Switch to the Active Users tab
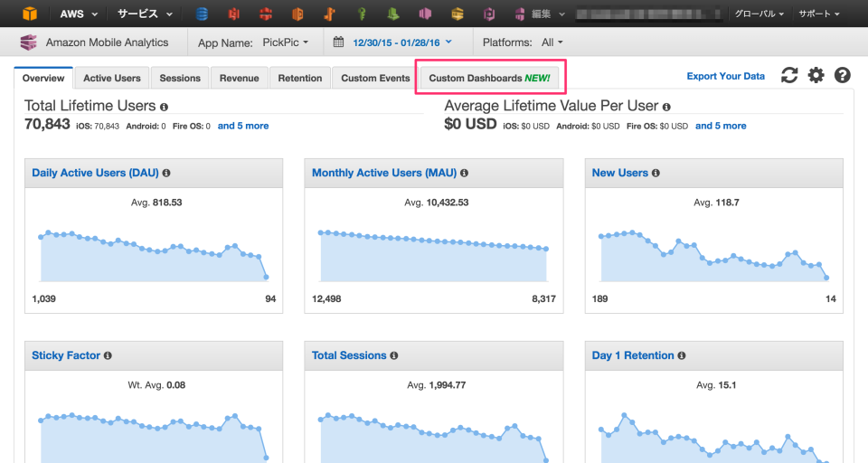The height and width of the screenshot is (463, 868). tap(112, 78)
